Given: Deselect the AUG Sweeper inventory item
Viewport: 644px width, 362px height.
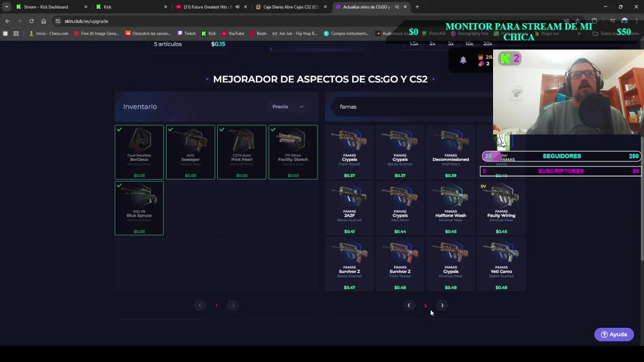Looking at the screenshot, I should pyautogui.click(x=191, y=152).
